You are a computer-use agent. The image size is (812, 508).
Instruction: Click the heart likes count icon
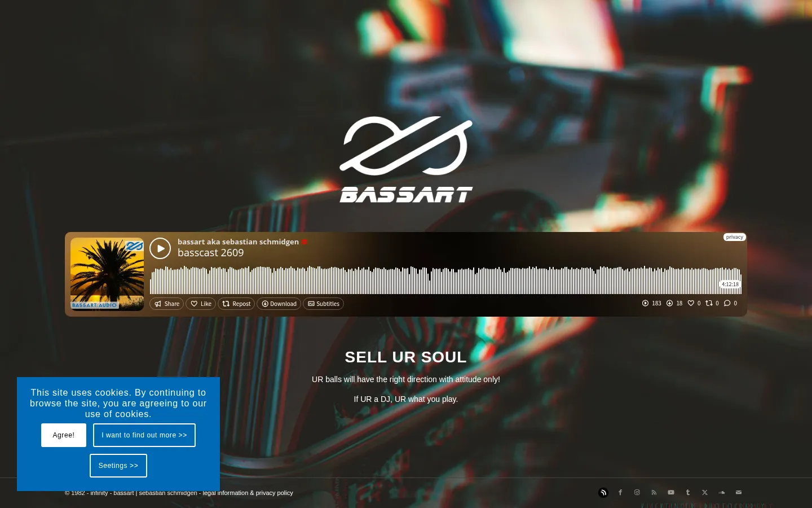coord(691,303)
